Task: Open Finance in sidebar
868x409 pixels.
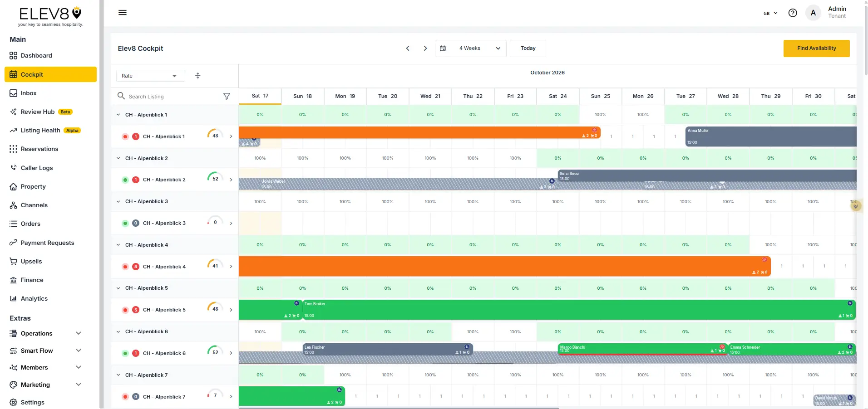Action: click(50, 280)
